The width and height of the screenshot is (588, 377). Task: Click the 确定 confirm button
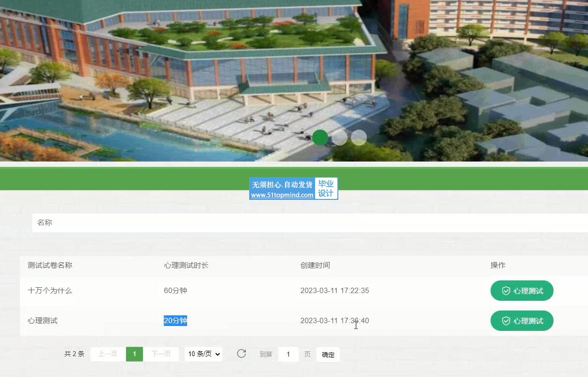pos(328,355)
